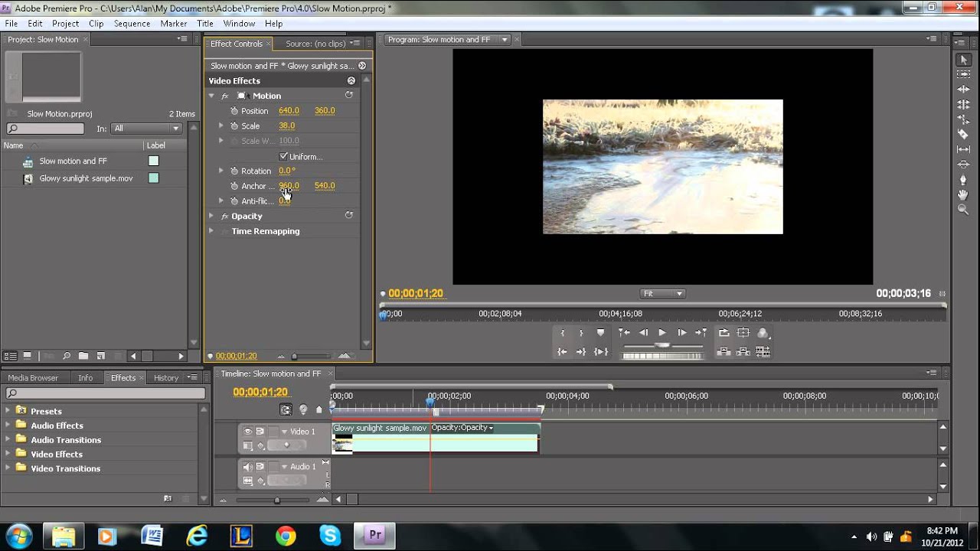Open the Fit zoom level dropdown
The width and height of the screenshot is (980, 551).
(662, 293)
